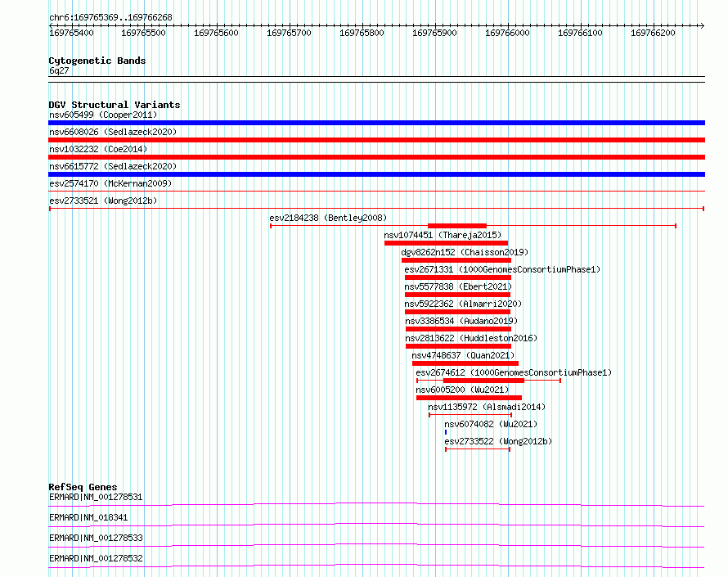Open esv2574170 (McKernan2009) variant
The image size is (728, 577).
pyautogui.click(x=110, y=183)
